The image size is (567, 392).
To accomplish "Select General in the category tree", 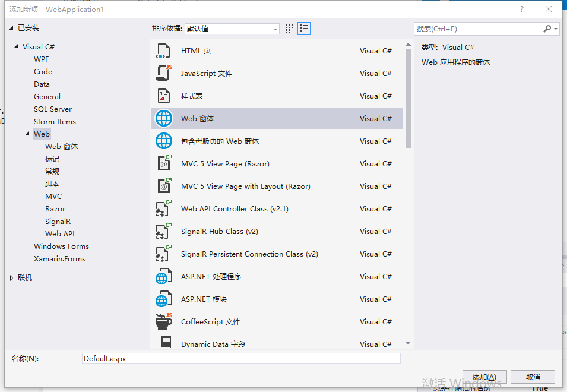I will click(x=47, y=97).
